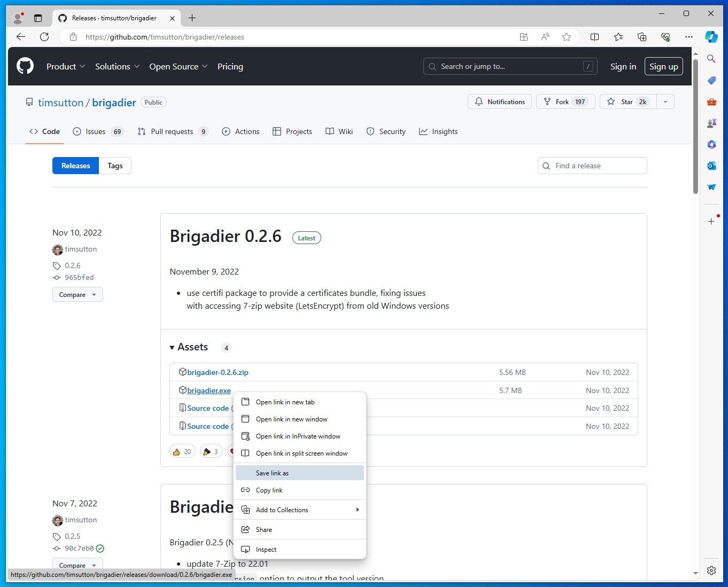Open the tab actions menu icon
The height and width of the screenshot is (587, 728).
click(x=38, y=18)
